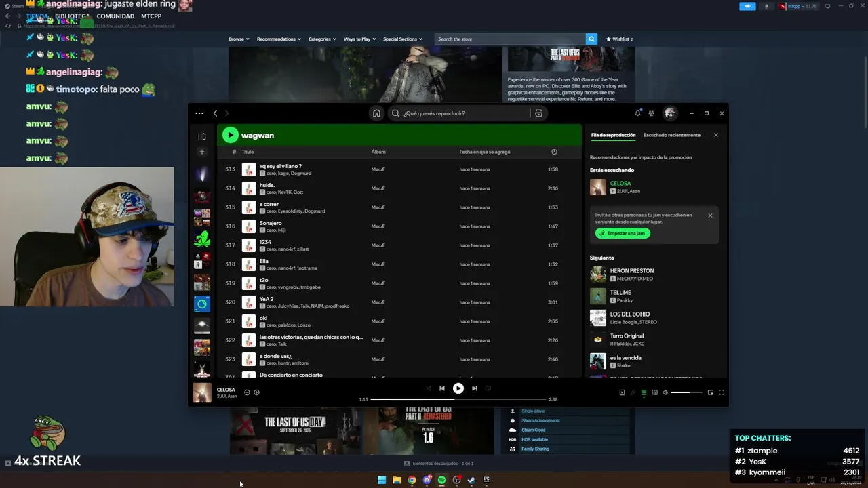
Task: Open Spotify Browse icon in search bar
Action: tap(538, 113)
